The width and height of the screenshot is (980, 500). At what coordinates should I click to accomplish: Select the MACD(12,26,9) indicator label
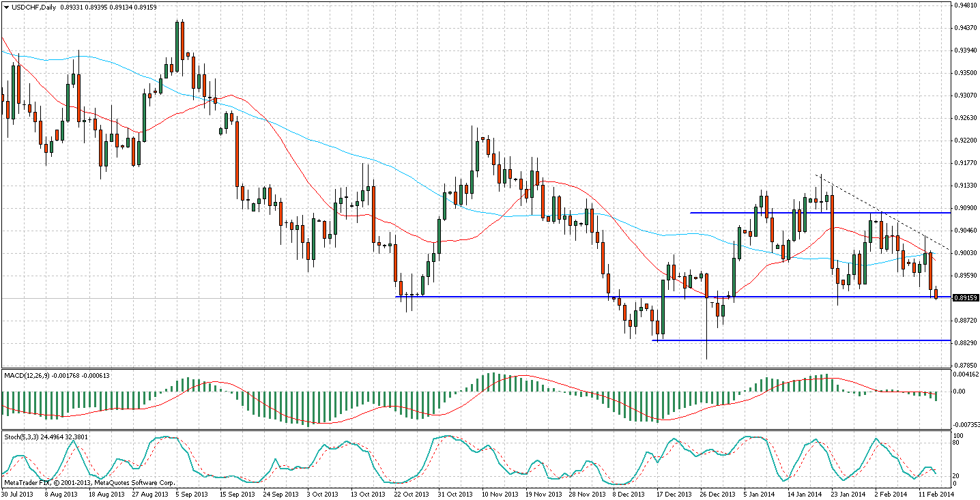point(29,375)
